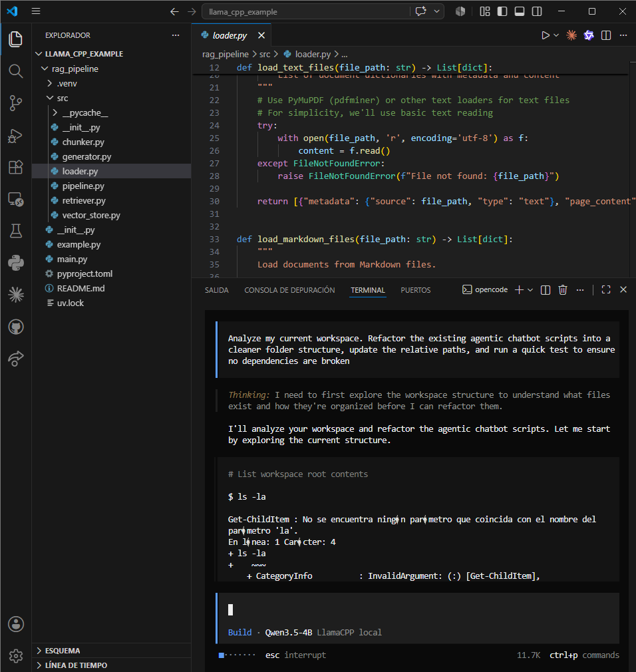This screenshot has height=672, width=636.
Task: Open the hamburger application menu
Action: pyautogui.click(x=36, y=11)
